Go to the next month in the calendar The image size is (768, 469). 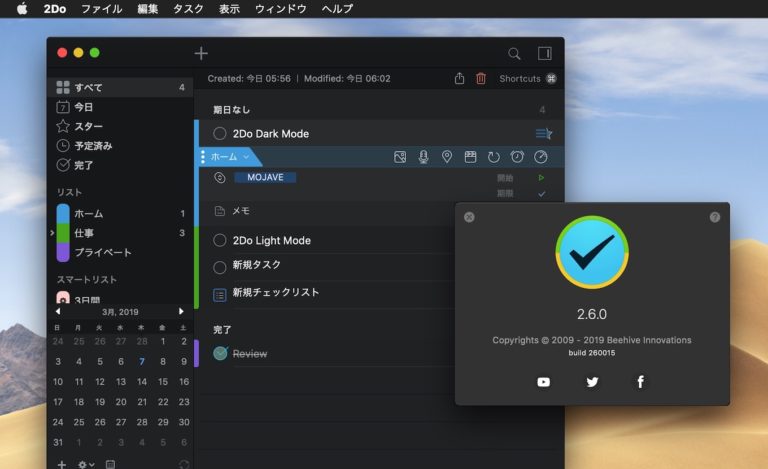click(x=181, y=311)
